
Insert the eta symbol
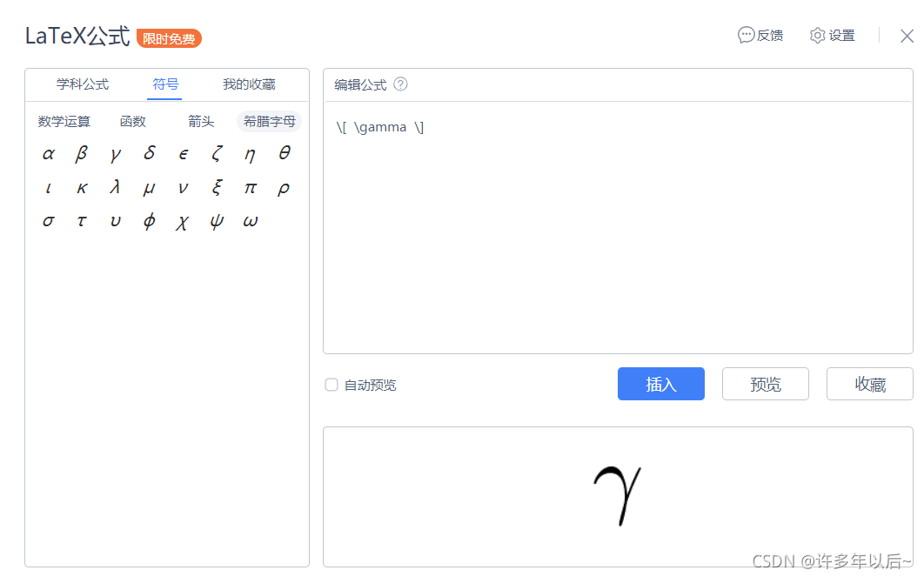coord(251,154)
